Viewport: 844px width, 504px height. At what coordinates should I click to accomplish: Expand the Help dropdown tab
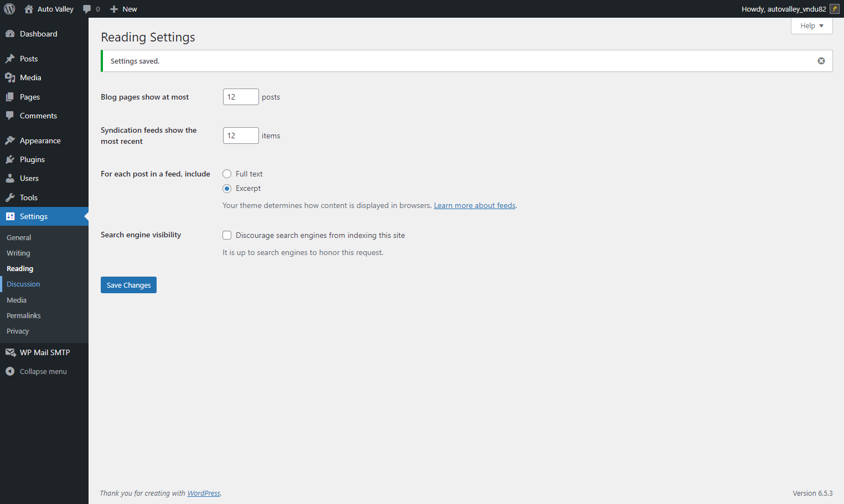pyautogui.click(x=811, y=26)
